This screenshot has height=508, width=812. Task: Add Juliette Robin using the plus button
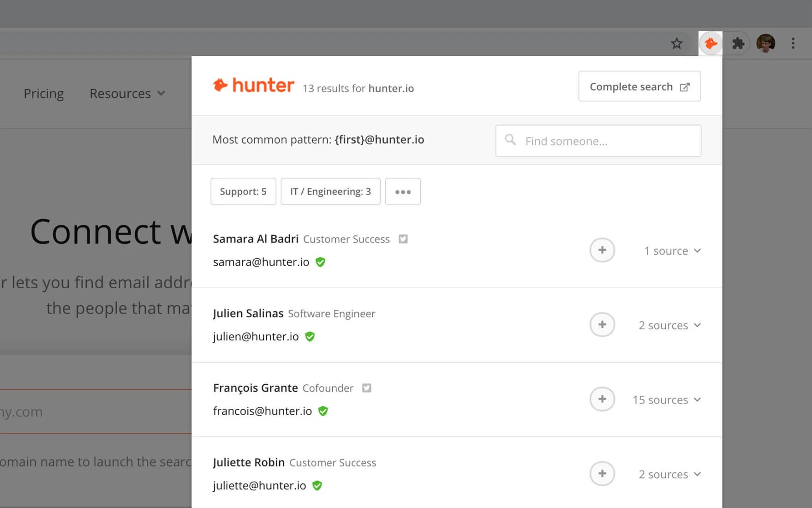pos(602,473)
